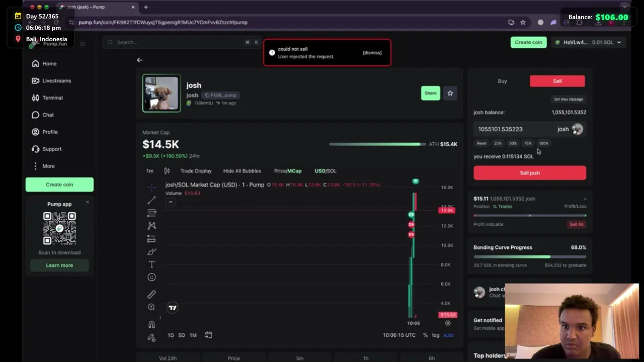Click the profit indicator bar
644x362 pixels.
(x=530, y=215)
